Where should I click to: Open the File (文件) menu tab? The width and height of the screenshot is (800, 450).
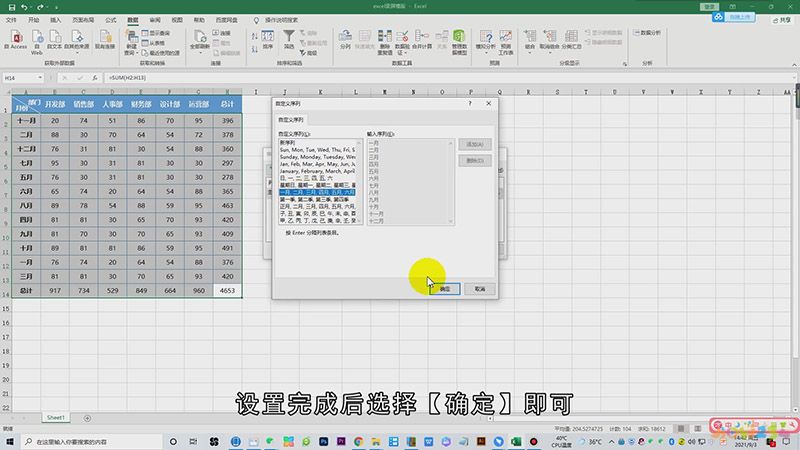click(x=11, y=20)
